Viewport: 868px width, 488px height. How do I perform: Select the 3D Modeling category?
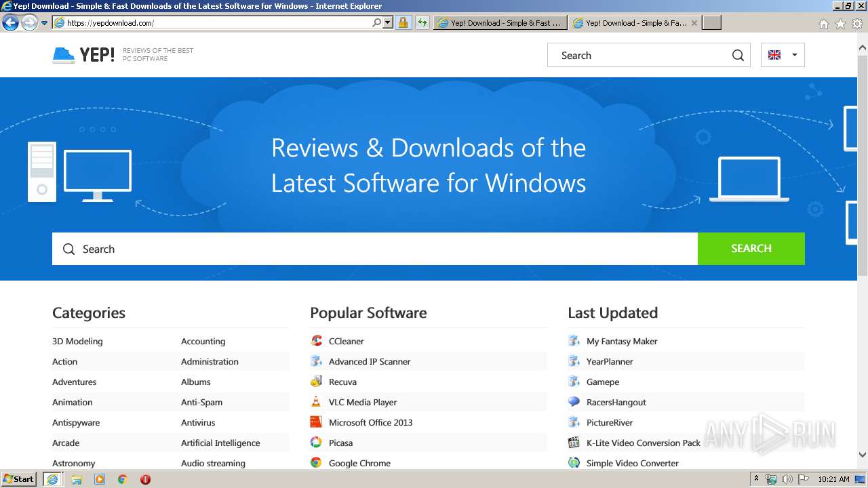coord(77,342)
